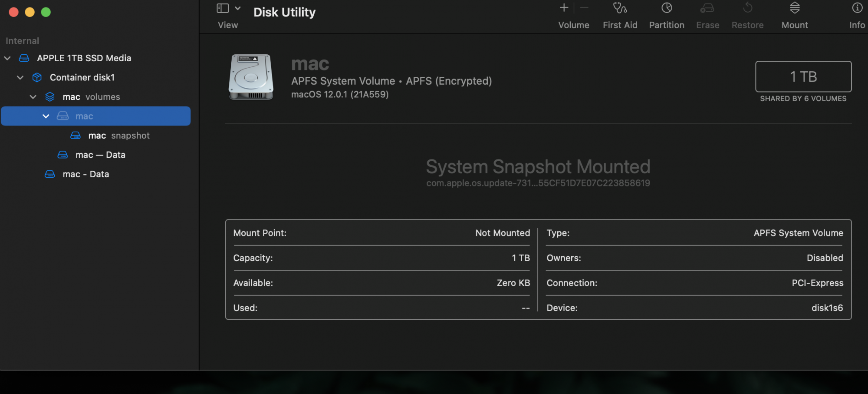Click the selected mac row's drive icon

(x=63, y=116)
